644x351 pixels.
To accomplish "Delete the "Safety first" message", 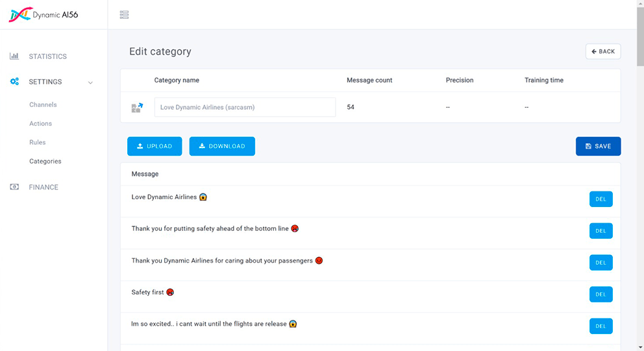I will point(601,295).
